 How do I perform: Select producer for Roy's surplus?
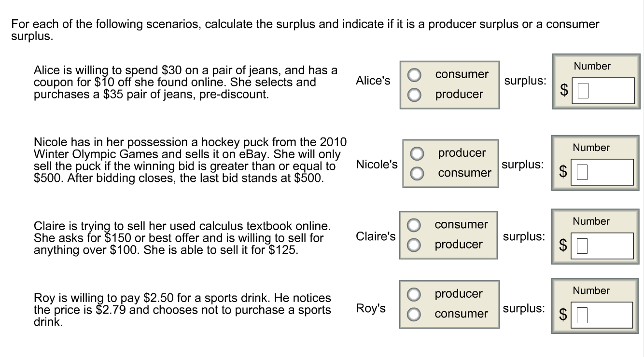413,293
